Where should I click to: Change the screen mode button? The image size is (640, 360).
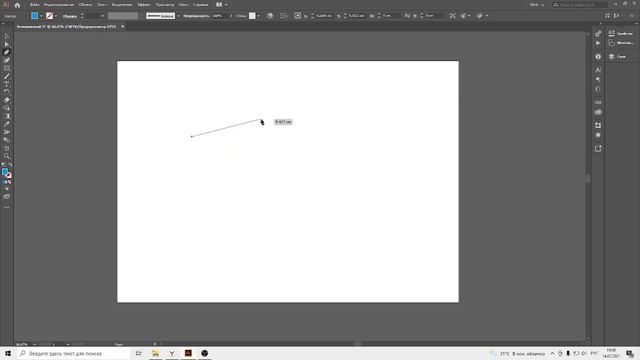7,197
